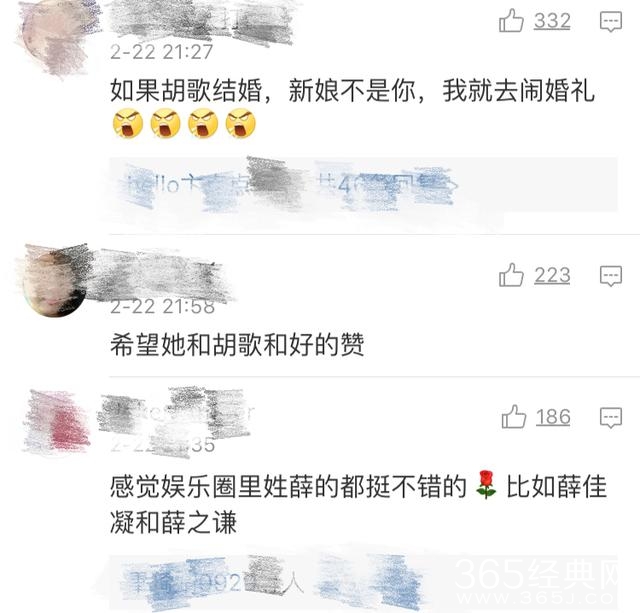Viewport: 640px width, 613px height.
Task: Open the second commenter's blurred username
Action: pos(163,274)
